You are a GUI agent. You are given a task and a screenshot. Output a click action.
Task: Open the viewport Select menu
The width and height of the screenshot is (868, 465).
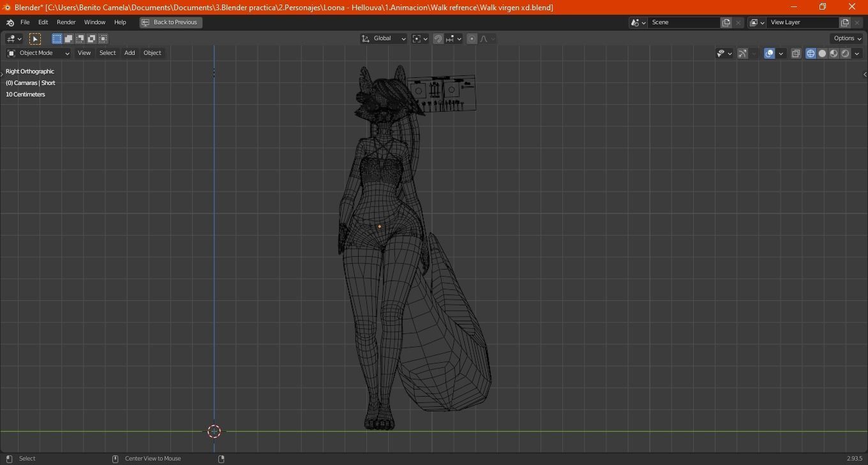pos(107,53)
